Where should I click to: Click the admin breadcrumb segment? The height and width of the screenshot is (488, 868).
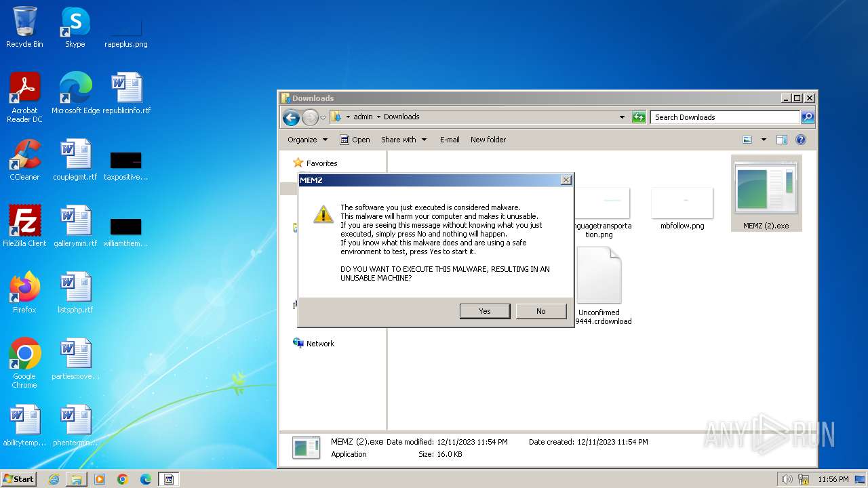click(363, 117)
